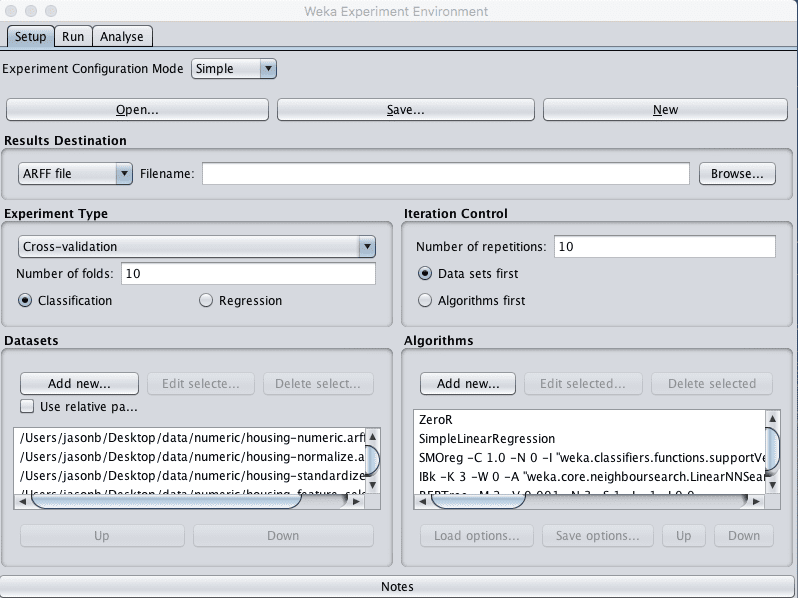This screenshot has width=798, height=598.
Task: Click algorithms list scroll up arrow
Action: tap(773, 418)
